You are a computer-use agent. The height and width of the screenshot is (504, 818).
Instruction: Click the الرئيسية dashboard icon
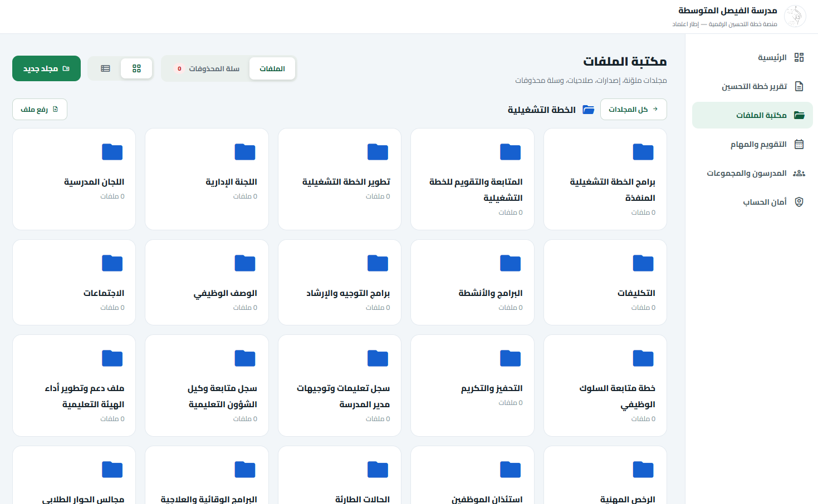[799, 57]
